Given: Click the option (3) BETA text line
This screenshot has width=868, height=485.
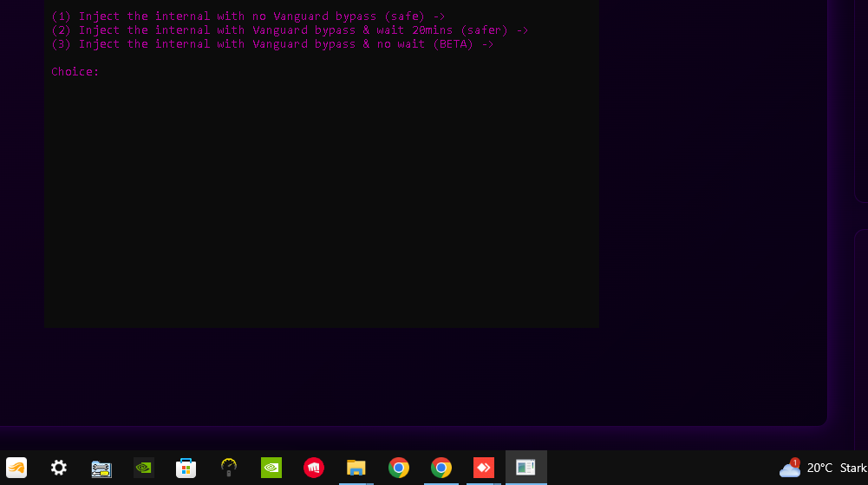Looking at the screenshot, I should pos(271,44).
